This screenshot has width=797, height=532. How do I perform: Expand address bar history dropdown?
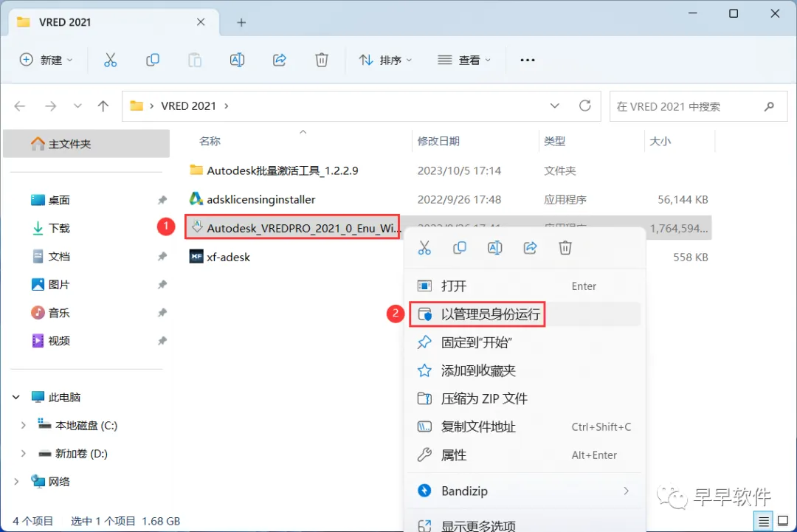pyautogui.click(x=554, y=106)
